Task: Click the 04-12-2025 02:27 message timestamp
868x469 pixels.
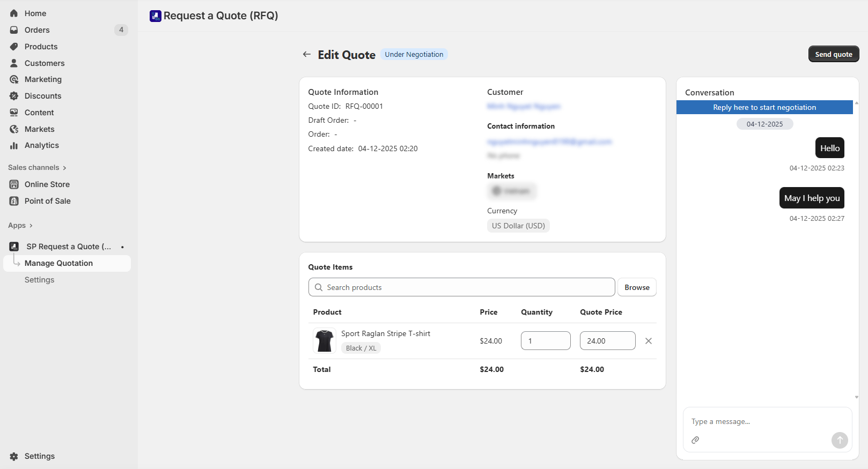Action: [817, 219]
